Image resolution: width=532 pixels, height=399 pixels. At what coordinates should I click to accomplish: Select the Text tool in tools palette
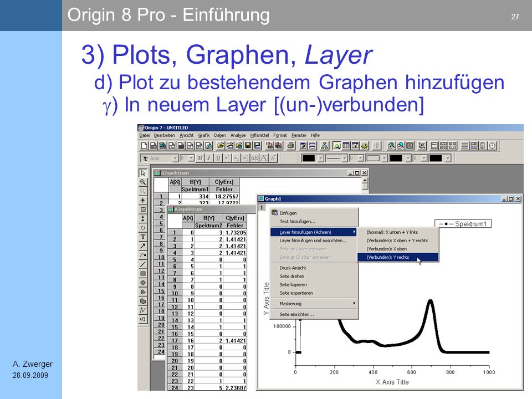143,237
